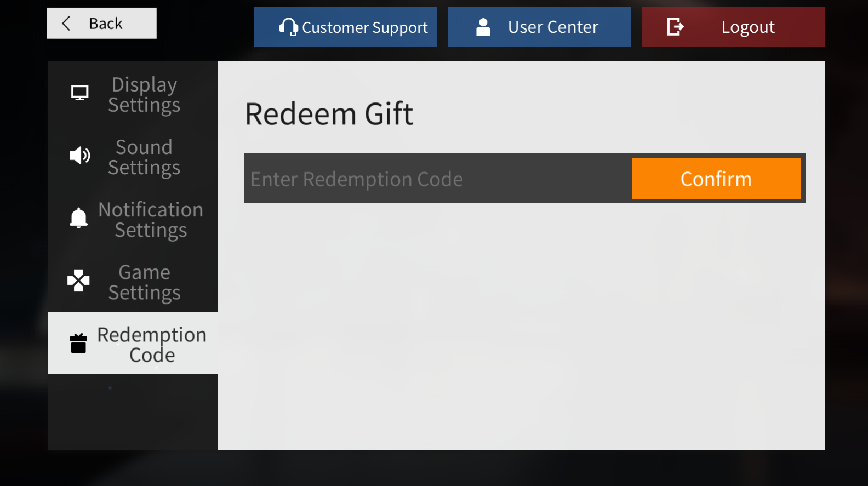
Task: Open Customer Support text button
Action: [365, 27]
